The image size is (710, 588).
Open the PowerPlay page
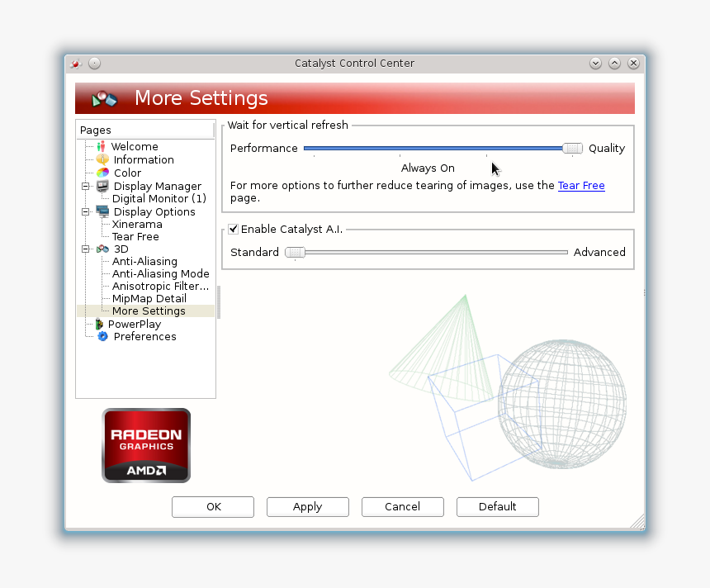coord(135,324)
